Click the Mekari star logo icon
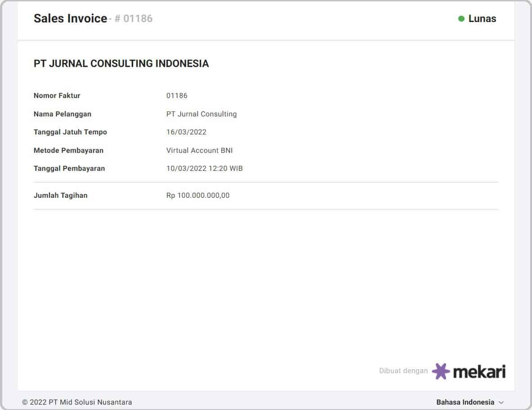This screenshot has width=532, height=410. pyautogui.click(x=441, y=371)
